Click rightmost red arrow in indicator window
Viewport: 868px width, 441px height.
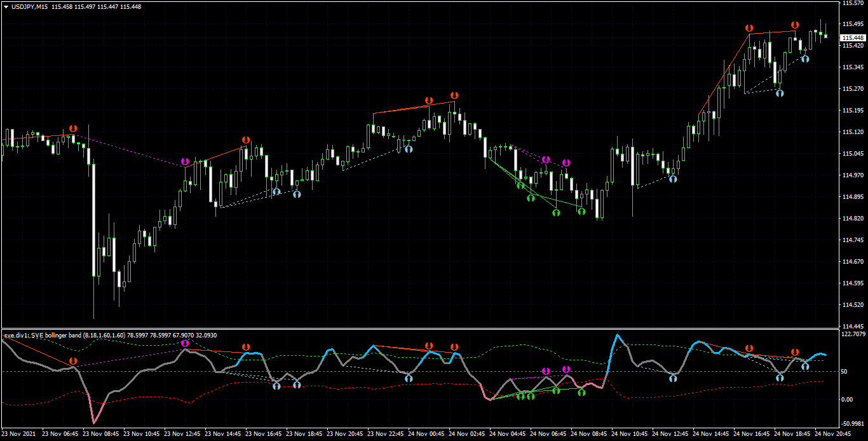click(795, 352)
